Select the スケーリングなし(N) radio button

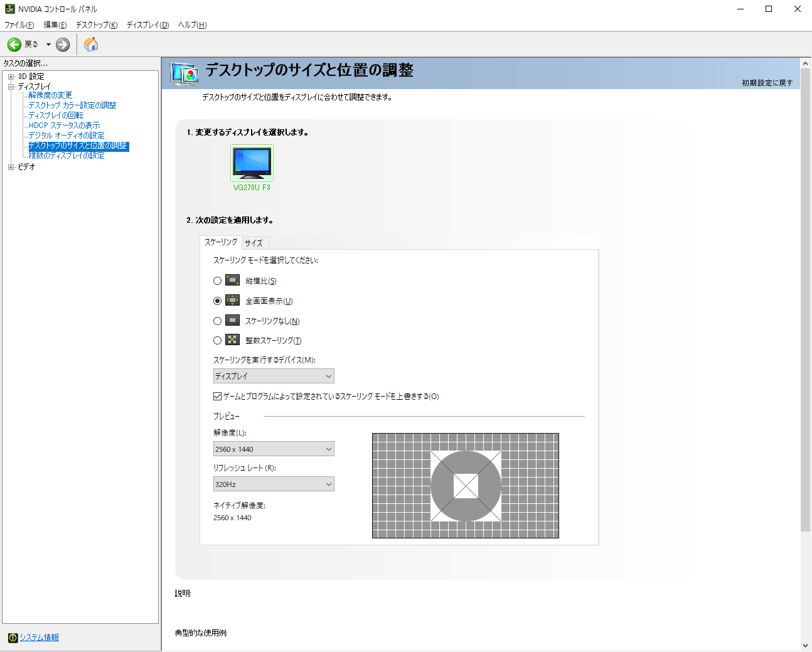pyautogui.click(x=217, y=321)
